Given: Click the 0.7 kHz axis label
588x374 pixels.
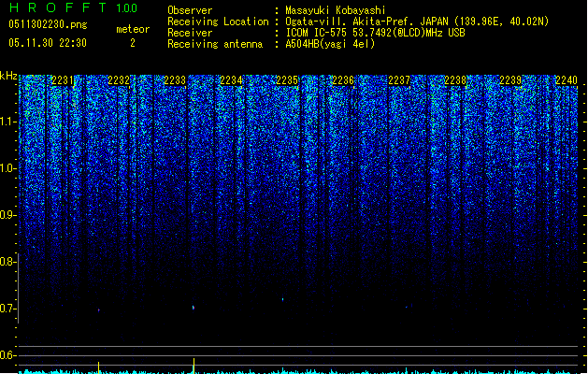Looking at the screenshot, I should tap(8, 309).
